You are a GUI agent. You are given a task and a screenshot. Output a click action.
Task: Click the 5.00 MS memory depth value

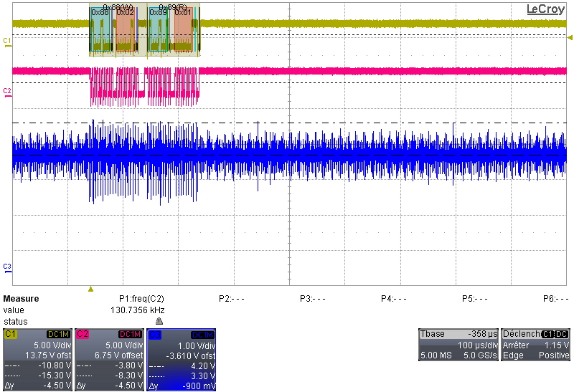pyautogui.click(x=436, y=355)
